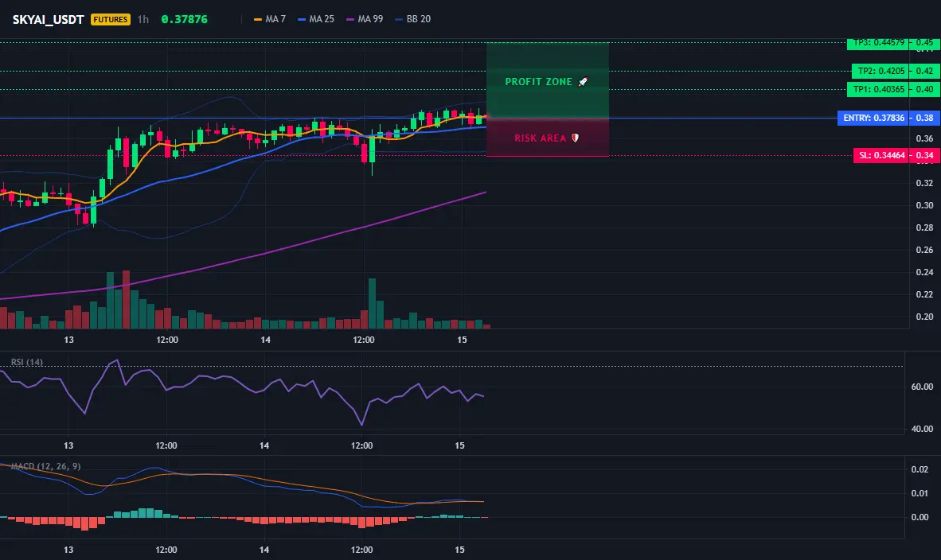Select the TP1 0.40365 price tag
The height and width of the screenshot is (560, 941).
878,89
